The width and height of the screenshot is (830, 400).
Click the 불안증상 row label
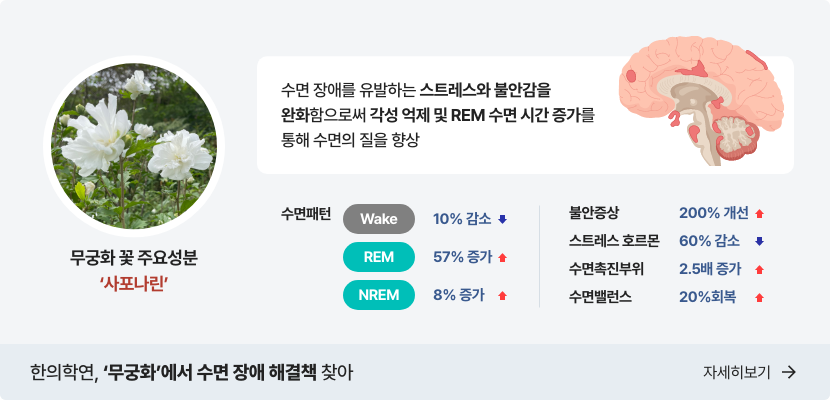(594, 213)
